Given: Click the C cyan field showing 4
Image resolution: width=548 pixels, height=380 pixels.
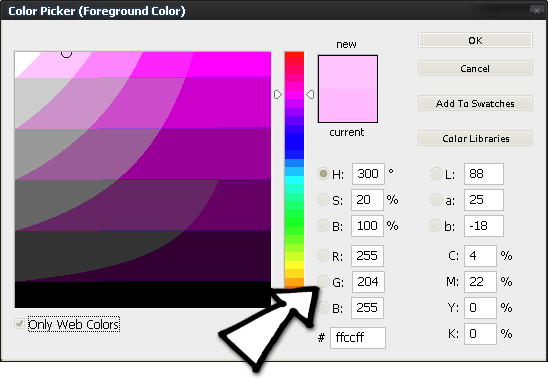Looking at the screenshot, I should [480, 256].
